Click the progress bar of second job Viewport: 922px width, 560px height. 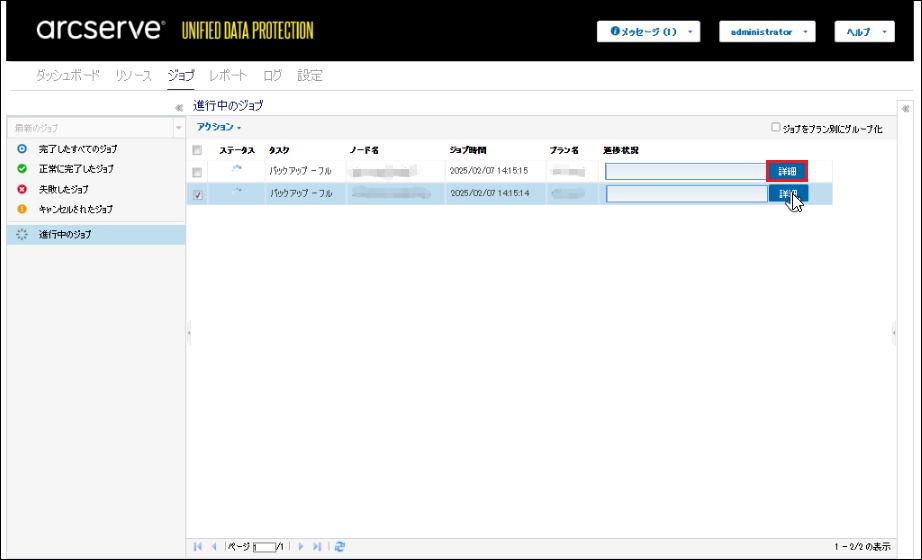click(x=686, y=194)
